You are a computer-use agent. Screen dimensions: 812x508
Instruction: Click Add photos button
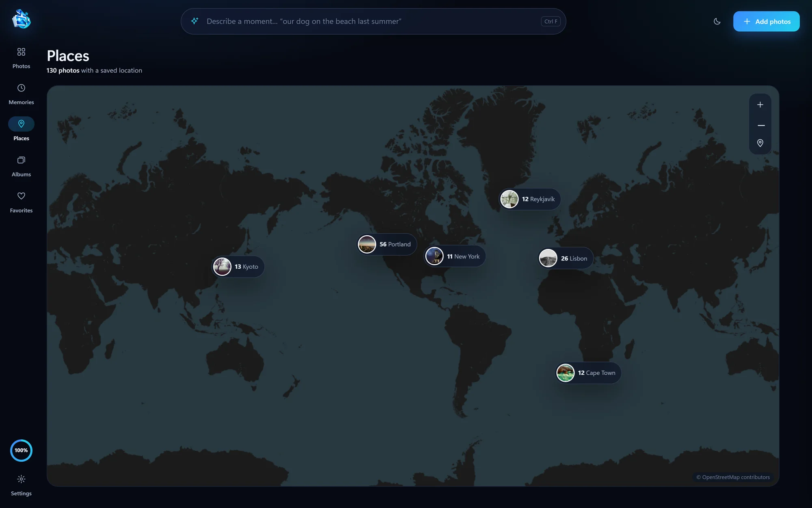coord(766,22)
